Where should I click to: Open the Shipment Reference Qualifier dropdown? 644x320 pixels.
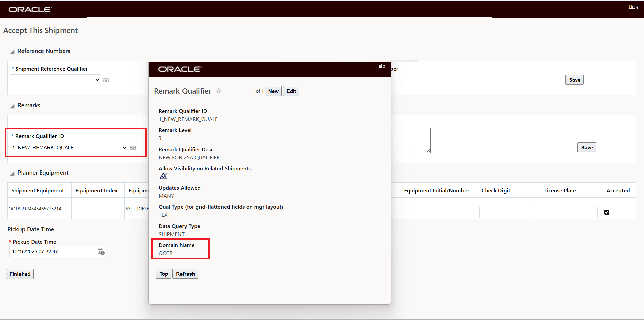click(x=55, y=80)
